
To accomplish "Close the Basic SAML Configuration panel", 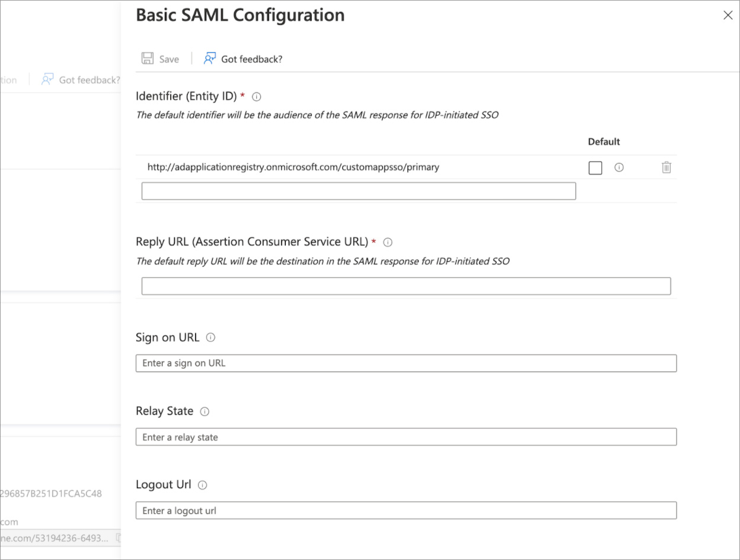I will (728, 15).
